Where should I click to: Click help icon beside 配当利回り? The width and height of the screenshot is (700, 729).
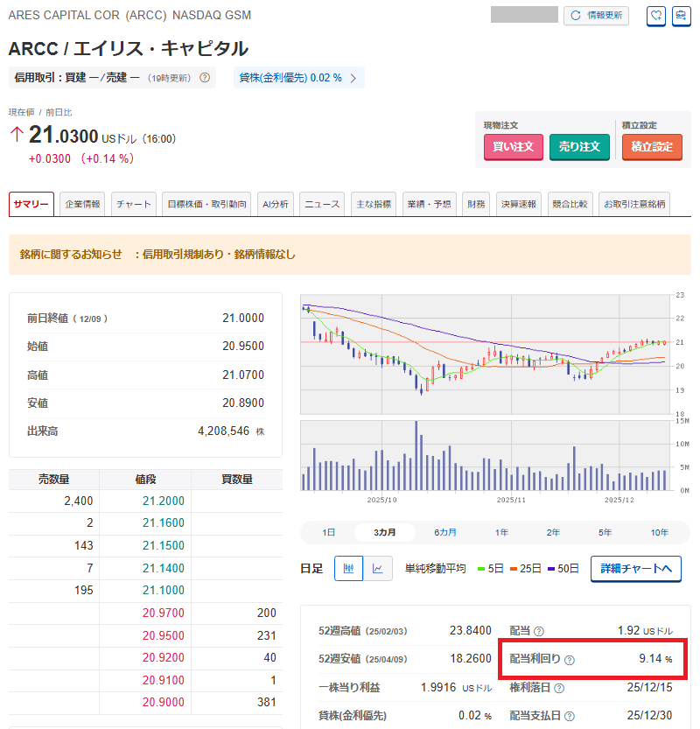click(570, 660)
